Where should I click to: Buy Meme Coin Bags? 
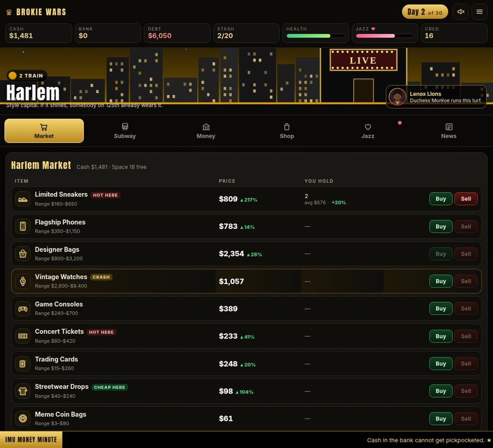pyautogui.click(x=441, y=418)
